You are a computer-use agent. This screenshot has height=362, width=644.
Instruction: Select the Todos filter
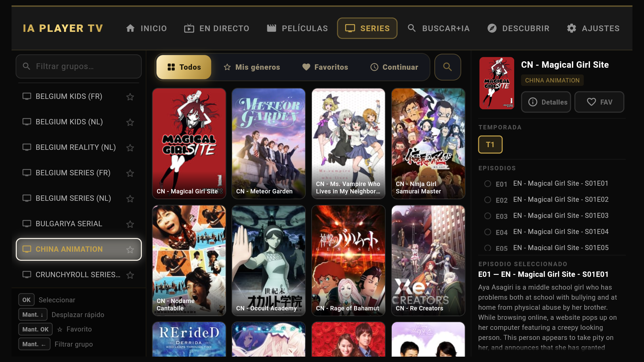pos(184,67)
